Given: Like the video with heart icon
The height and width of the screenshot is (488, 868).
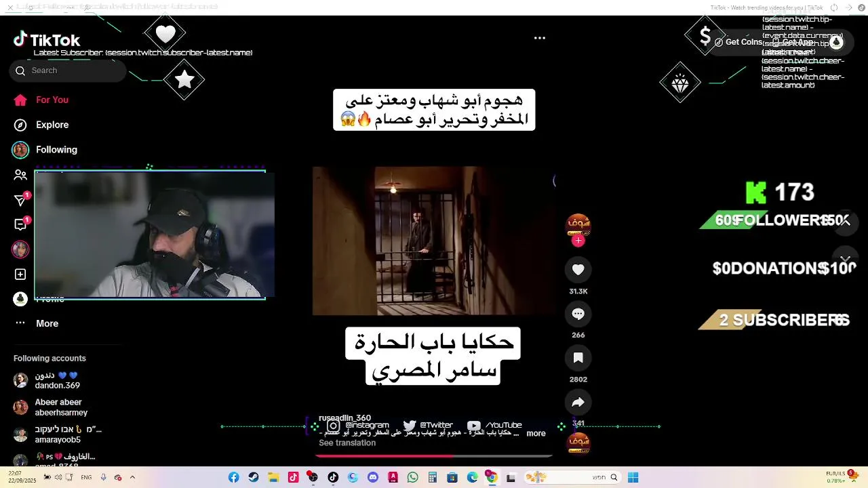Looking at the screenshot, I should 578,270.
